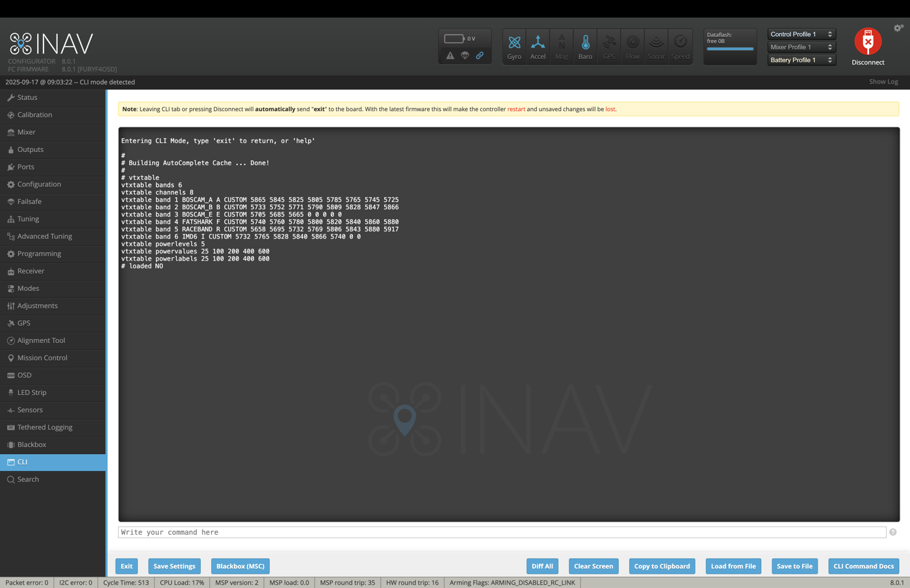Open the Receiver tab
This screenshot has width=910, height=588.
(53, 271)
